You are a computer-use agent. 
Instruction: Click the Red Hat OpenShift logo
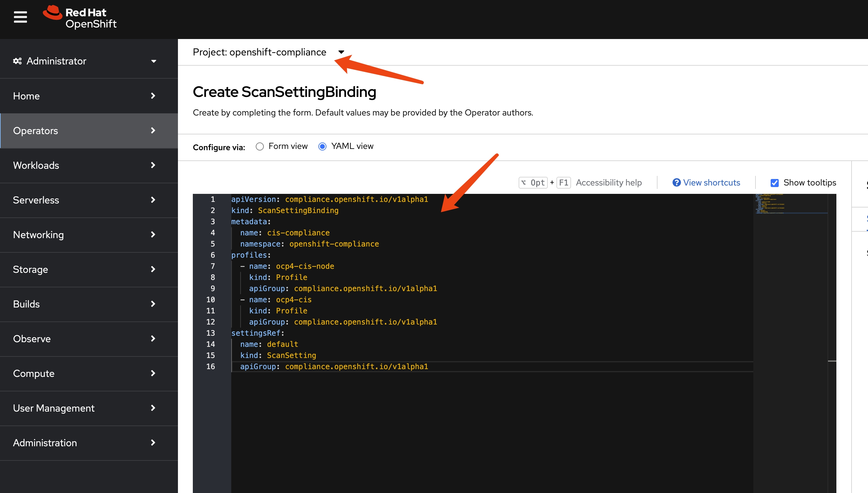[x=80, y=18]
